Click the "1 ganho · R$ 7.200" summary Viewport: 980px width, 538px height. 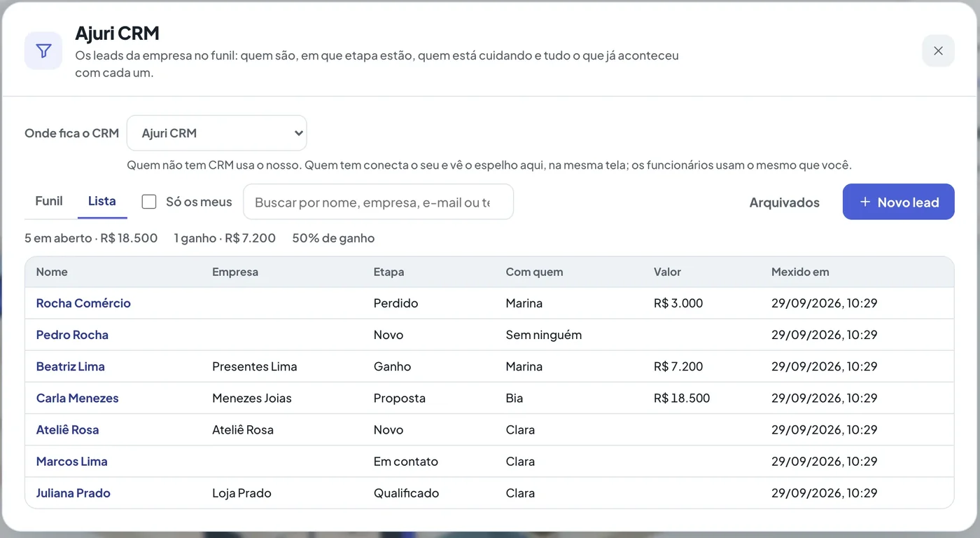(225, 238)
